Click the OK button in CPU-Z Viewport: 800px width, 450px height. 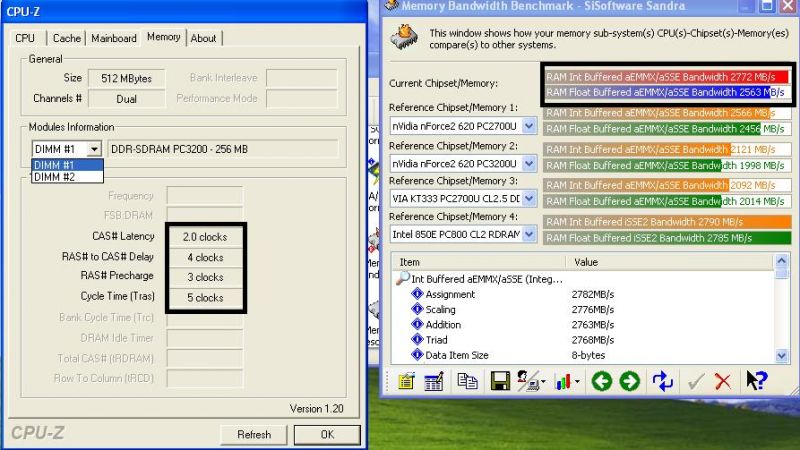tap(327, 435)
